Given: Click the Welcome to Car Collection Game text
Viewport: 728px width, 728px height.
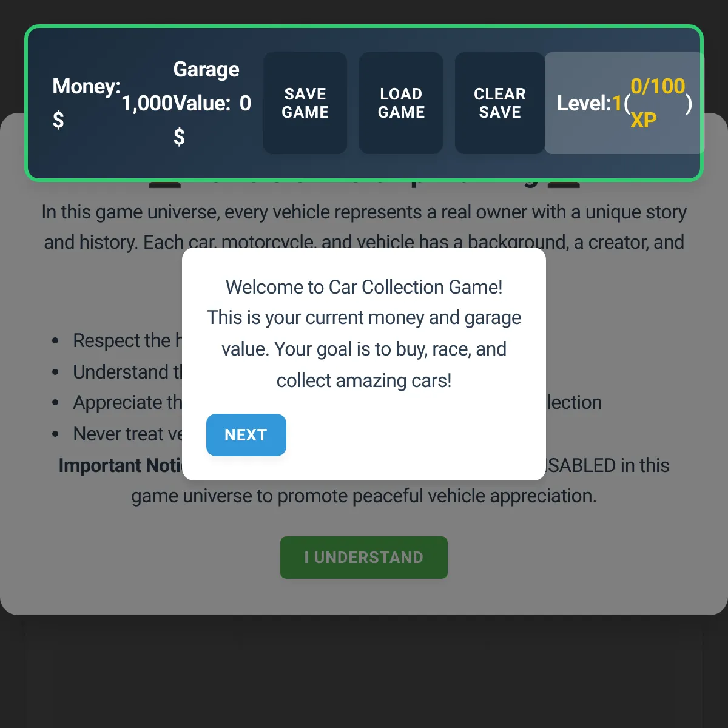Looking at the screenshot, I should [x=364, y=287].
